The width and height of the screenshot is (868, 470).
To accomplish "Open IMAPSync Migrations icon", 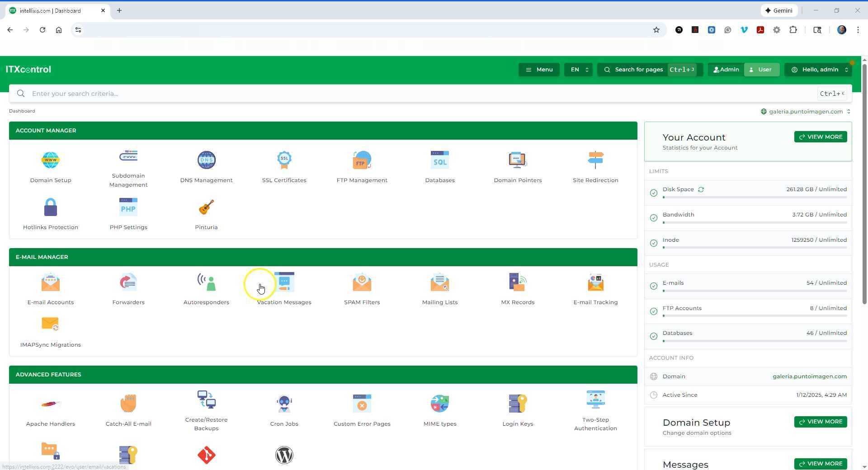I will (x=51, y=324).
